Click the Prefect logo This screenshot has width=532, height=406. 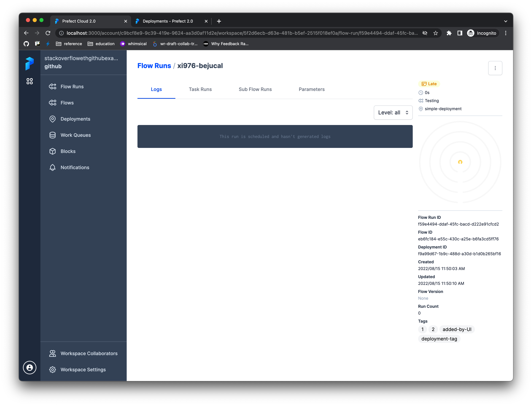coord(29,64)
